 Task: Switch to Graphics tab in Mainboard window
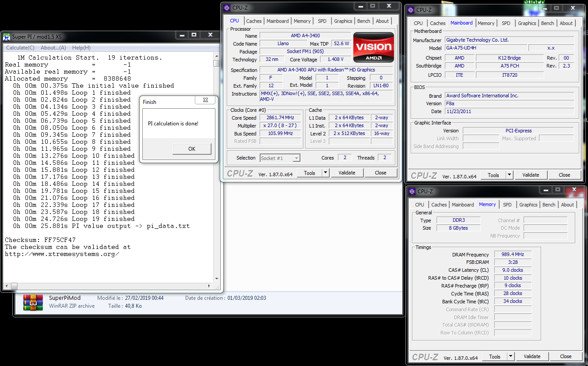click(527, 23)
